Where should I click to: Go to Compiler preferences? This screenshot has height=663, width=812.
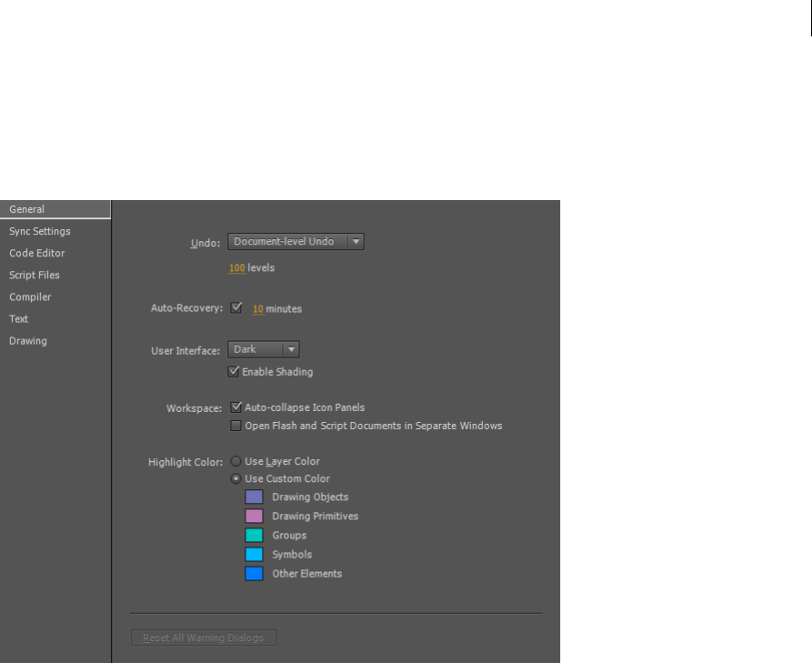(x=30, y=297)
